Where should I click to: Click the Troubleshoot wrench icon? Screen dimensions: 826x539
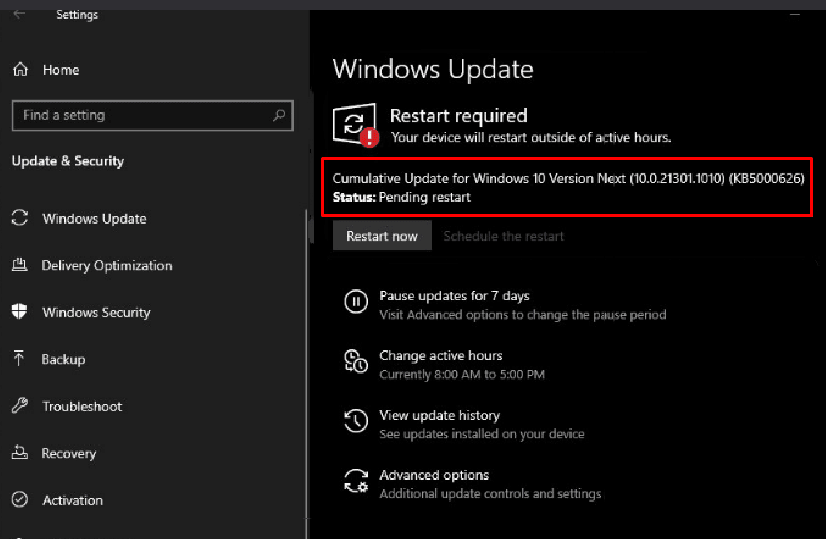tap(19, 406)
